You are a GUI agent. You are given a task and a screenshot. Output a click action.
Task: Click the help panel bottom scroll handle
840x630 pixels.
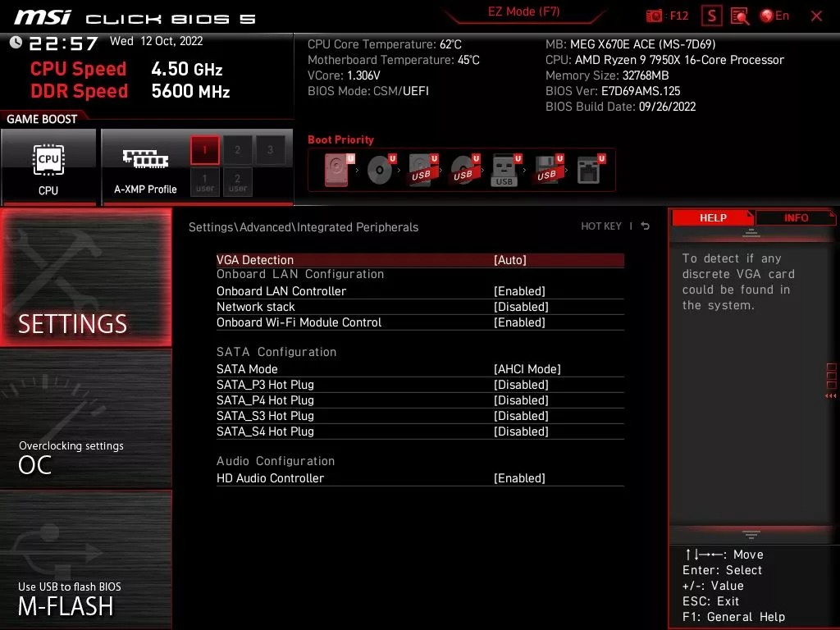click(751, 535)
